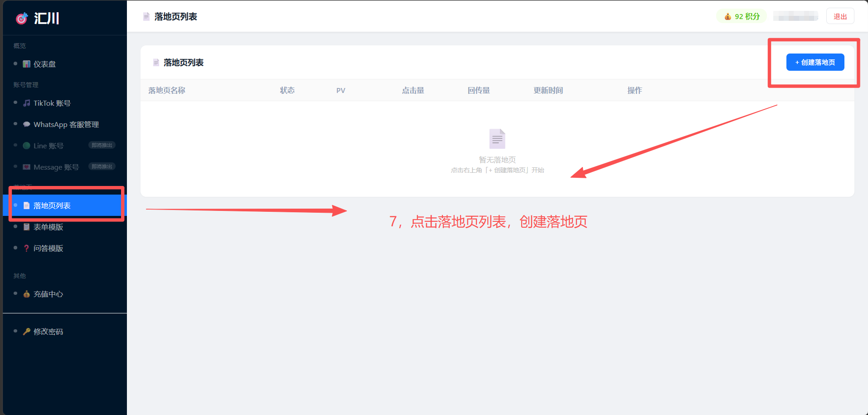This screenshot has width=868, height=415.
Task: Click the 92 积分 points badge
Action: [742, 16]
